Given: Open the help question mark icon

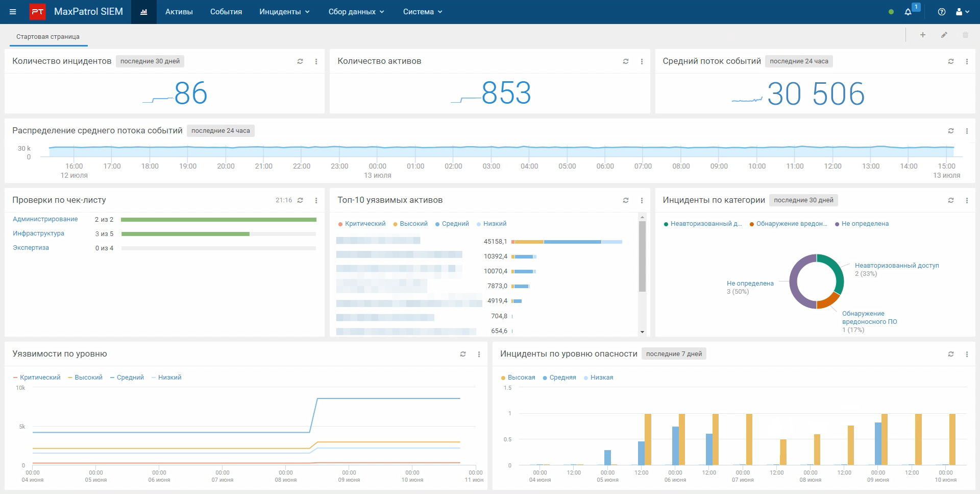Looking at the screenshot, I should coord(942,12).
